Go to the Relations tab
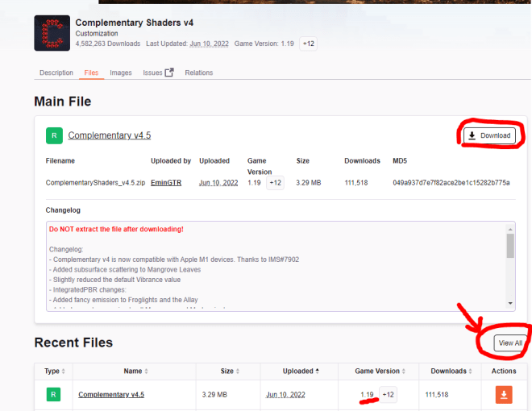532x411 pixels. tap(199, 73)
